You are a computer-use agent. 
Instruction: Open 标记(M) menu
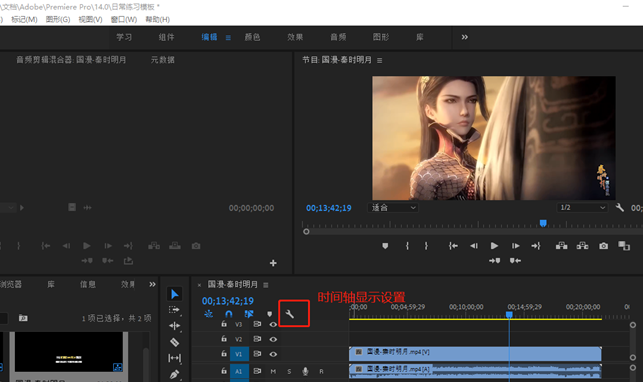click(24, 19)
